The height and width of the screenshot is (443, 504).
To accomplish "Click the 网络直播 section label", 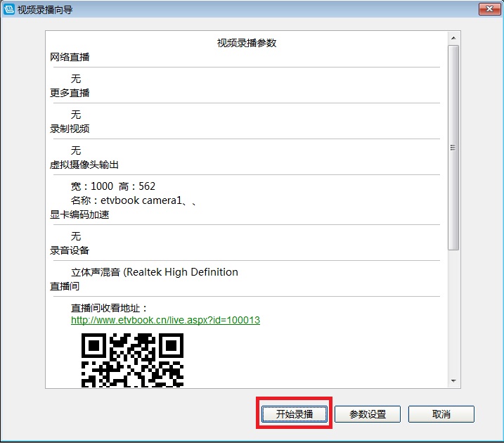I will 70,57.
